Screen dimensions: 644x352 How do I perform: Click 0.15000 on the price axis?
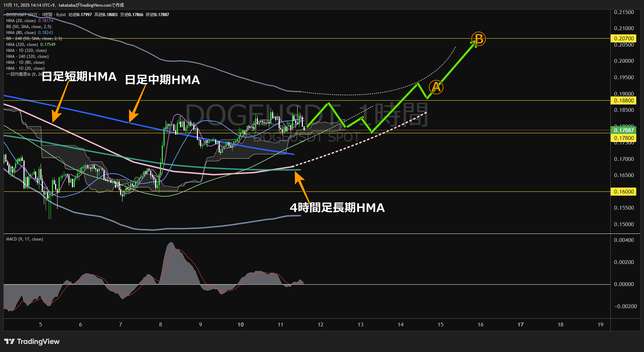[624, 224]
